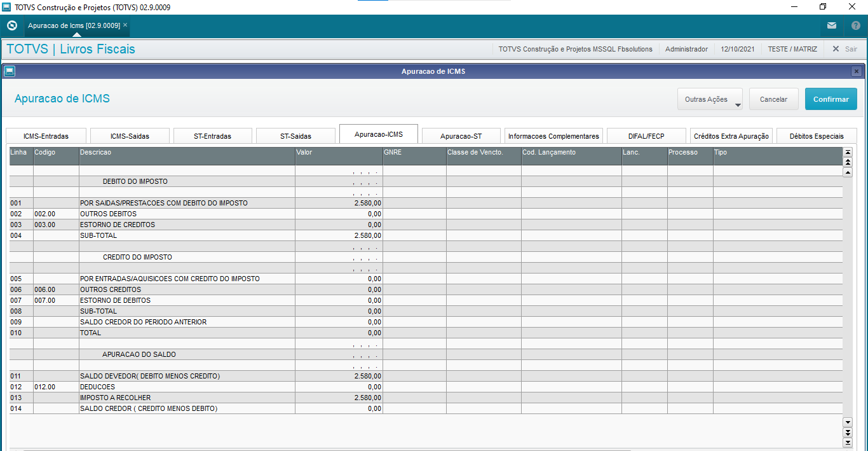Page down the grid with double-down arrow
The image size is (868, 451).
point(847,433)
